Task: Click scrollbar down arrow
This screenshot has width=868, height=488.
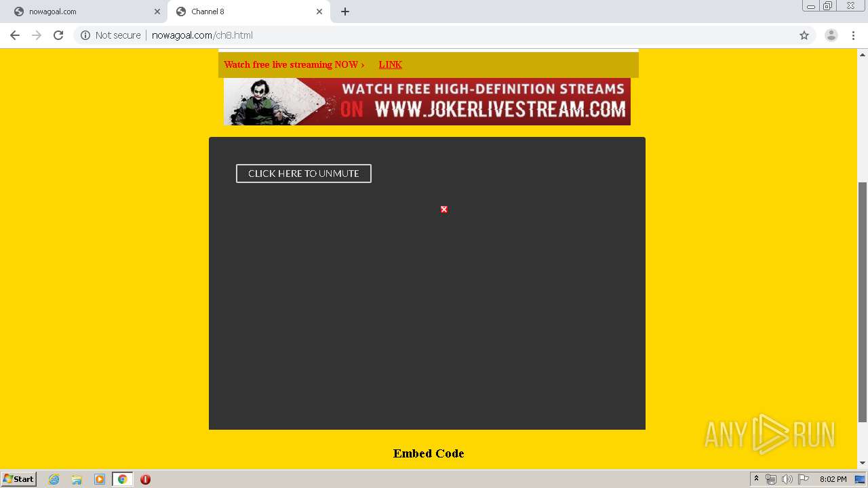Action: pos(863,464)
